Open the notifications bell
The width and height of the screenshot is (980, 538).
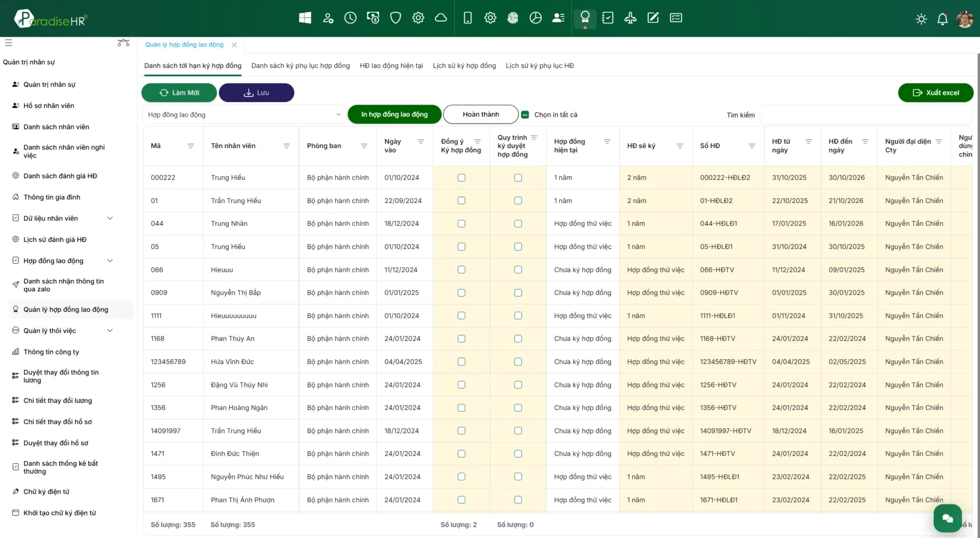coord(942,19)
